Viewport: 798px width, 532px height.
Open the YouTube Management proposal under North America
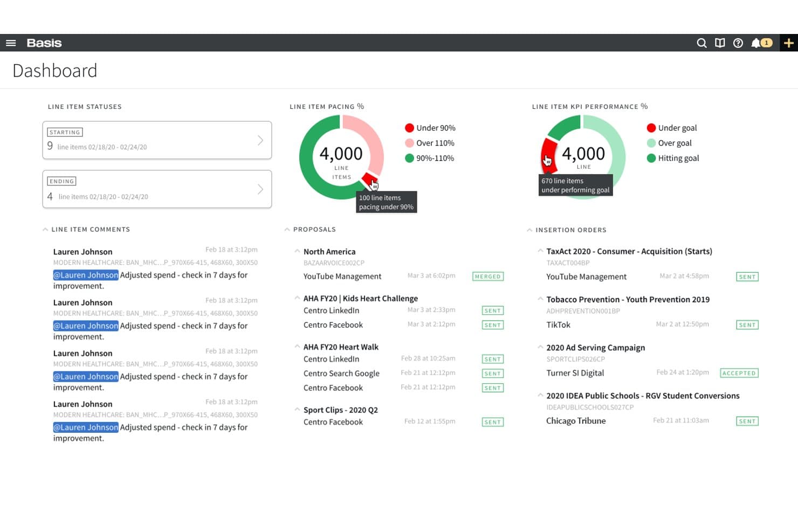coord(342,277)
